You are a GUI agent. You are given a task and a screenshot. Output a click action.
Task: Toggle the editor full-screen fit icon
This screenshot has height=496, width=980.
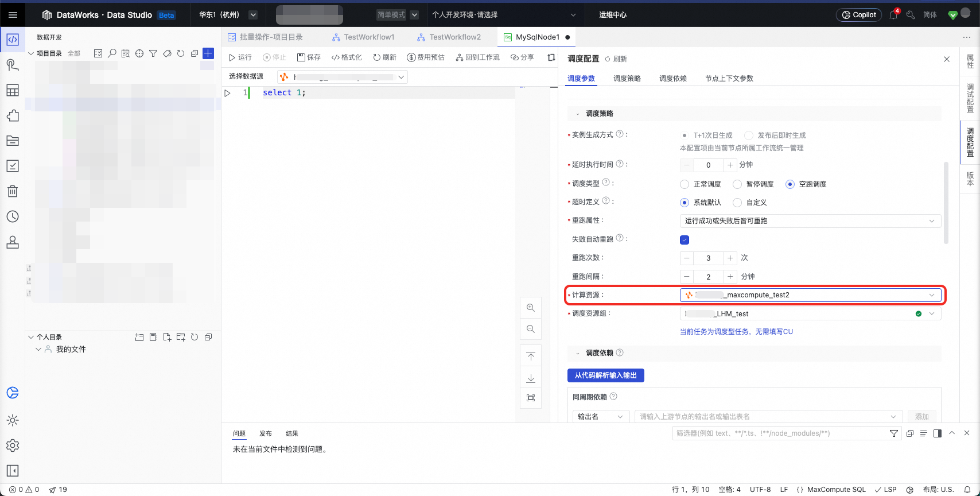point(531,398)
